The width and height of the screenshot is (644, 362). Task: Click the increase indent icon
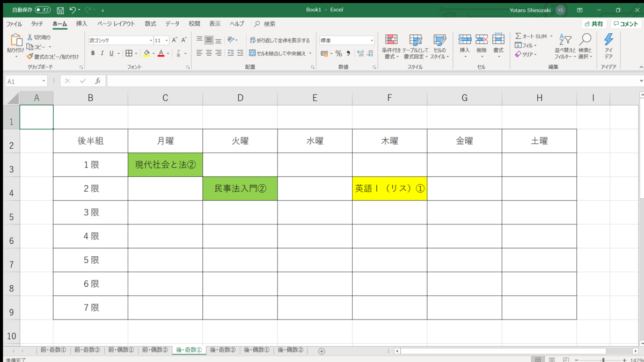[240, 53]
